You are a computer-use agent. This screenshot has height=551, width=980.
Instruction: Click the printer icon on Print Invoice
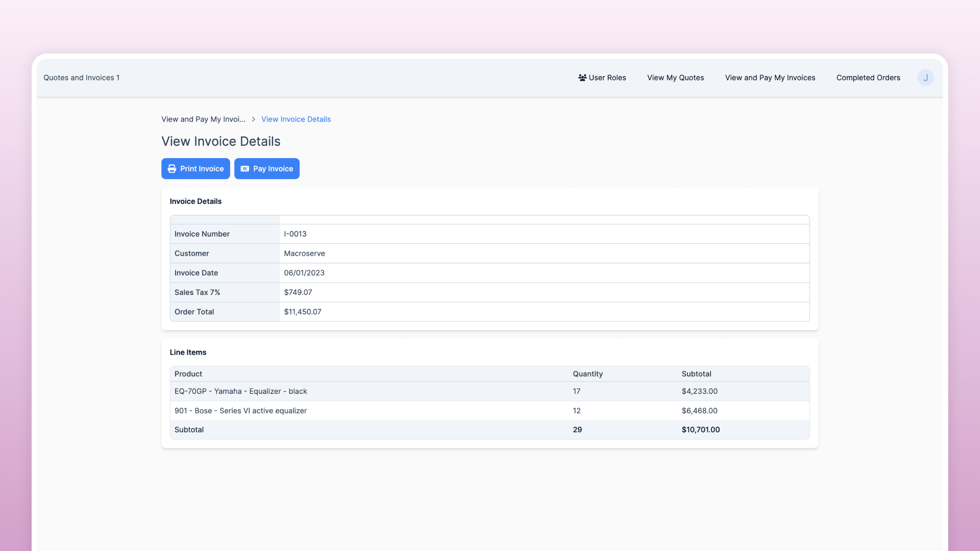coord(172,169)
